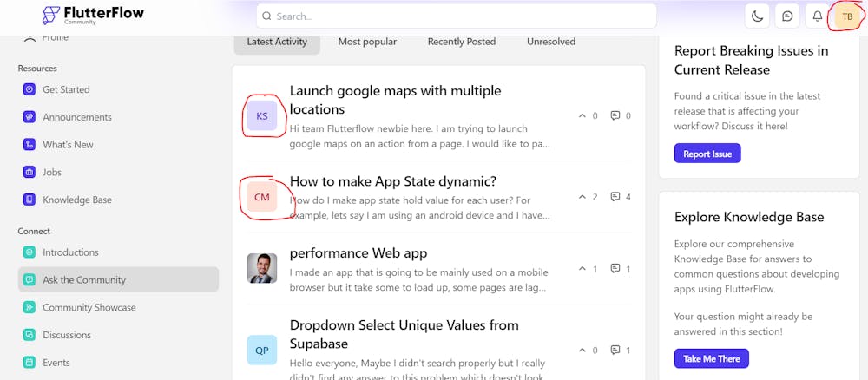Click the What's New sidebar icon
Screen dimensions: 868x380
[30, 145]
